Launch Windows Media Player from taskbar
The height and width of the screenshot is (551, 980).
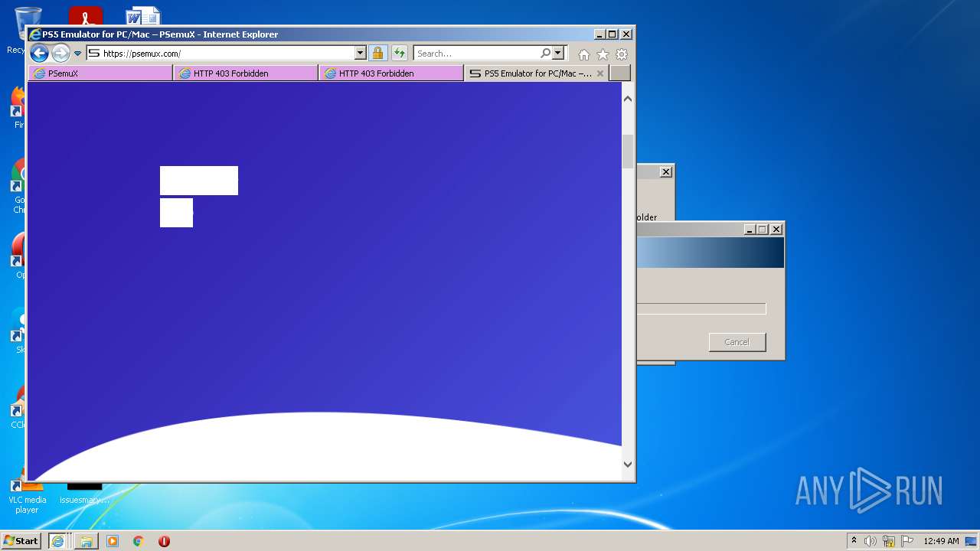[113, 541]
